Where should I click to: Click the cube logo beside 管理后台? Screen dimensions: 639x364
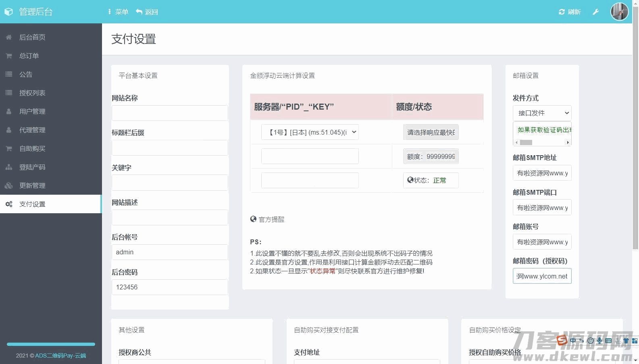[9, 12]
